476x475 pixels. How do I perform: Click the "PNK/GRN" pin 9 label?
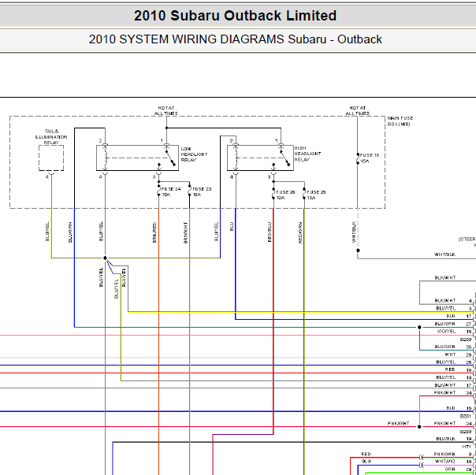444,454
